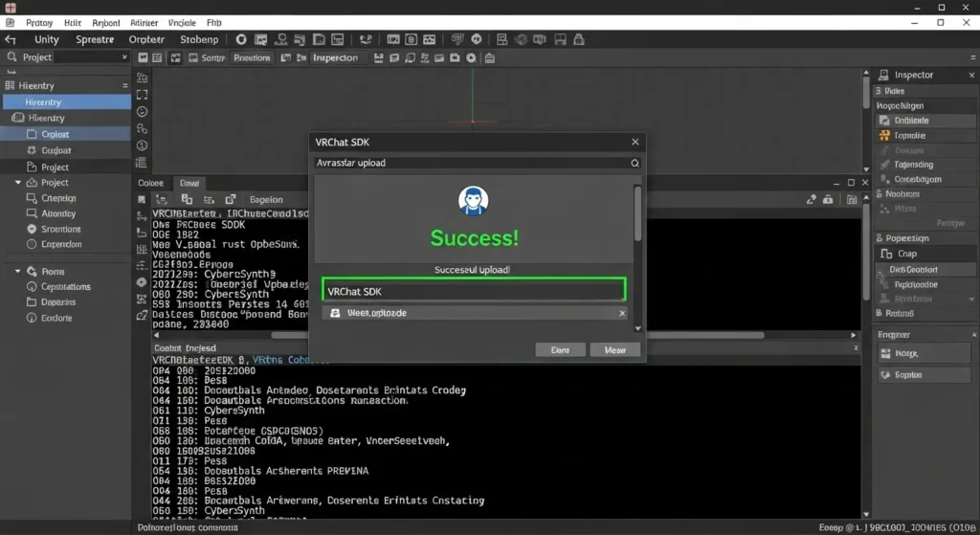Click the Onbliniele icon in Inspector
This screenshot has width=980, height=535.
point(884,121)
